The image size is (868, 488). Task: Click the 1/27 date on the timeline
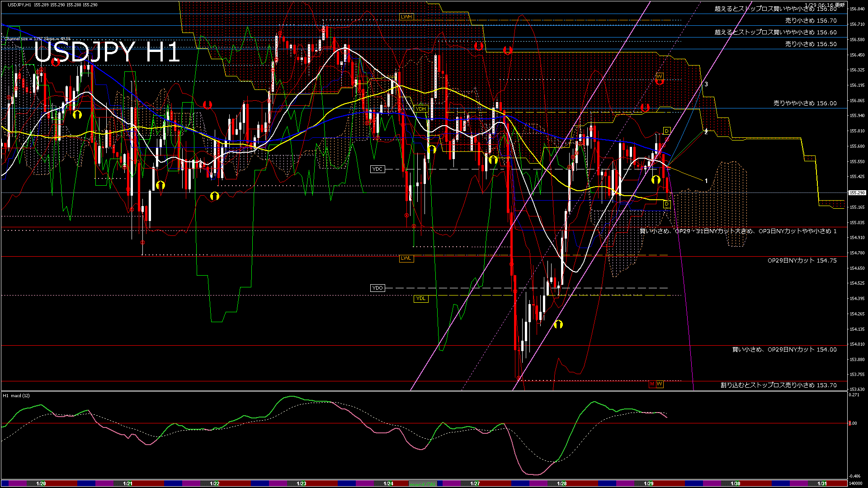click(x=475, y=483)
